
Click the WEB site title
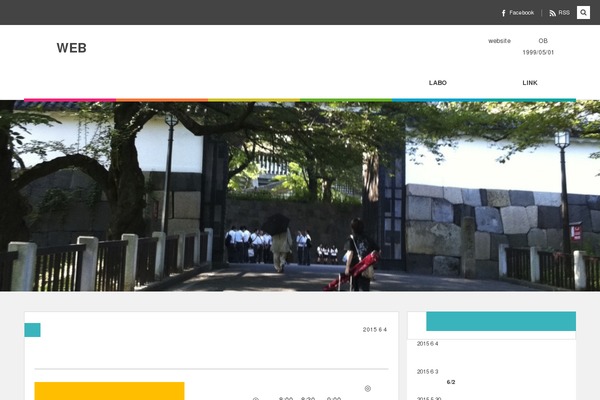72,48
